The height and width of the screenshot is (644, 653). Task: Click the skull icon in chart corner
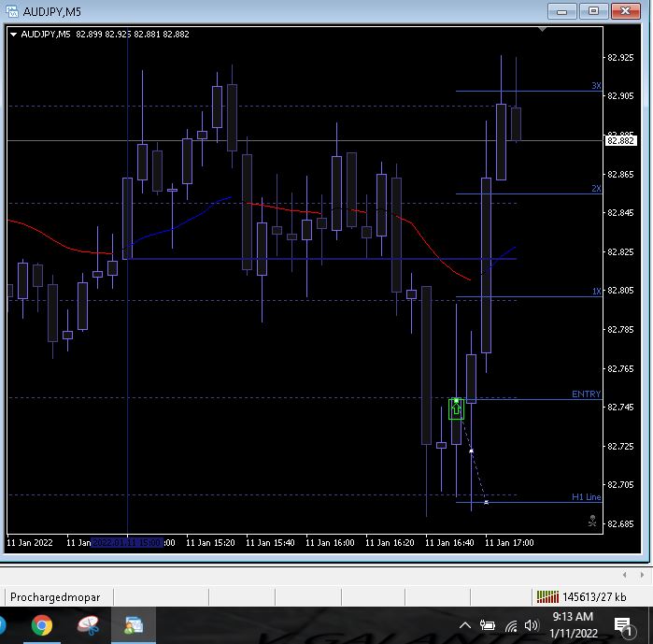coord(592,521)
